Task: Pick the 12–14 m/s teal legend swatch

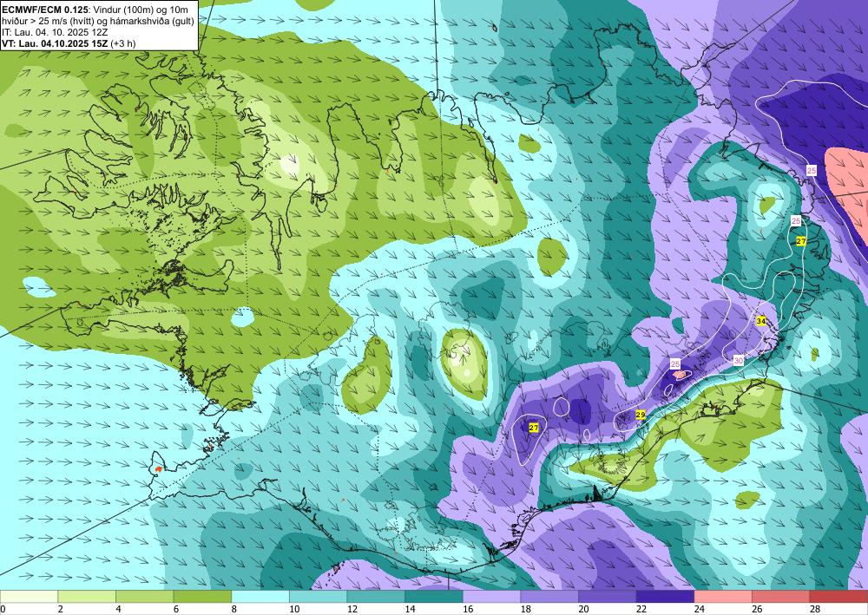Action: (x=376, y=597)
